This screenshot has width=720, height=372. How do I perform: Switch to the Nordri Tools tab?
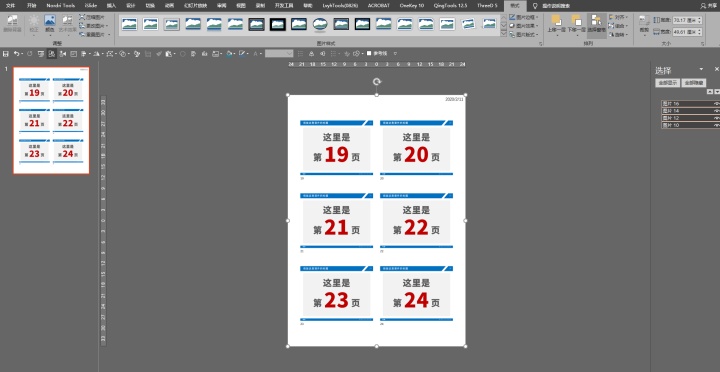[61, 6]
